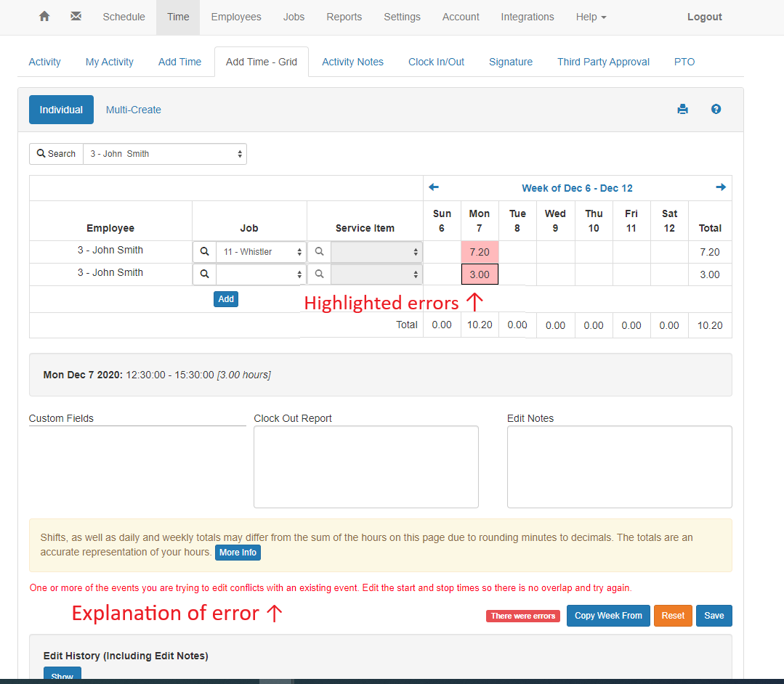
Task: Click job search magnifier in Whistler row
Action: pos(204,252)
